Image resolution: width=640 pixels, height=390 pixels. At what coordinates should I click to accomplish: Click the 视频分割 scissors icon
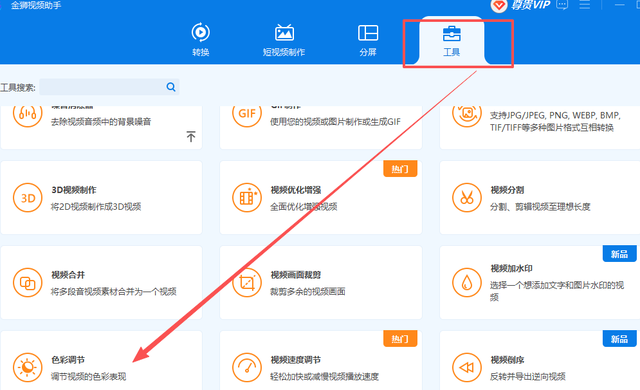(x=467, y=198)
